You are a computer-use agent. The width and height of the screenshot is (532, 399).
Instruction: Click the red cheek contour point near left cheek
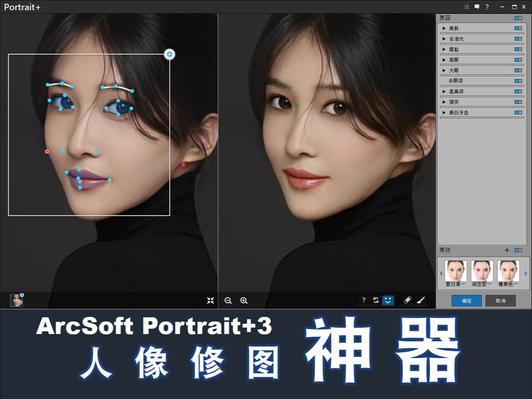click(x=47, y=151)
